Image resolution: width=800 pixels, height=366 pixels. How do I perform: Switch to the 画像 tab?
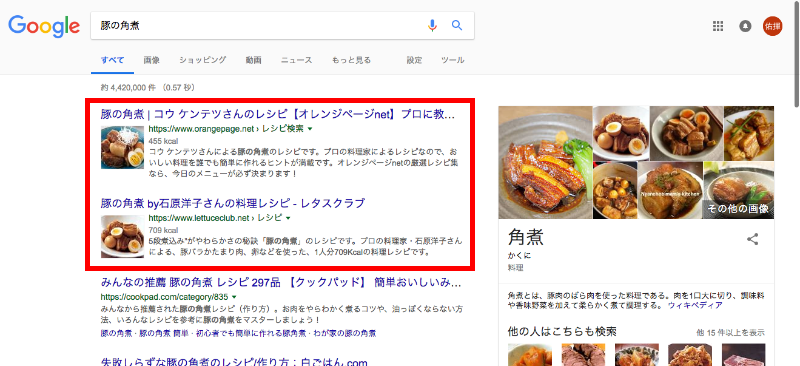(x=152, y=60)
